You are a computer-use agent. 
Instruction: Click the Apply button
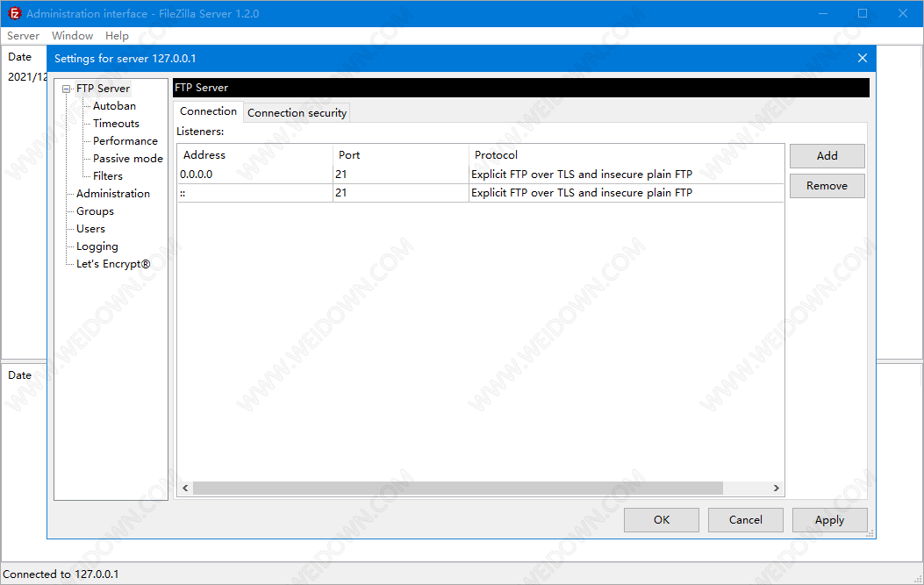pyautogui.click(x=829, y=519)
